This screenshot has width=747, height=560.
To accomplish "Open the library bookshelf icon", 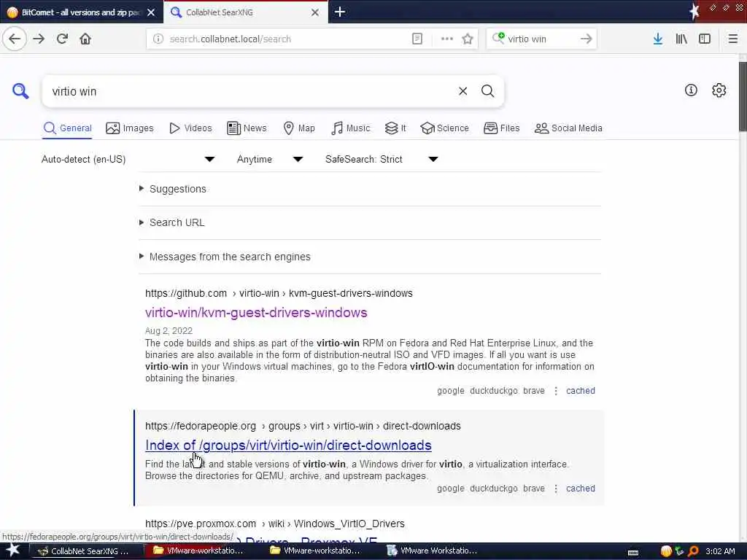I will coord(681,39).
